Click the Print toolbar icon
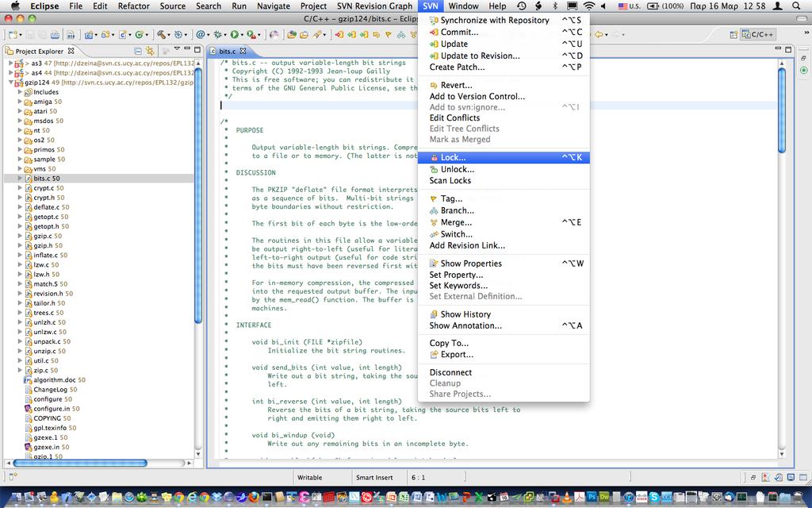This screenshot has width=812, height=508. click(x=55, y=35)
